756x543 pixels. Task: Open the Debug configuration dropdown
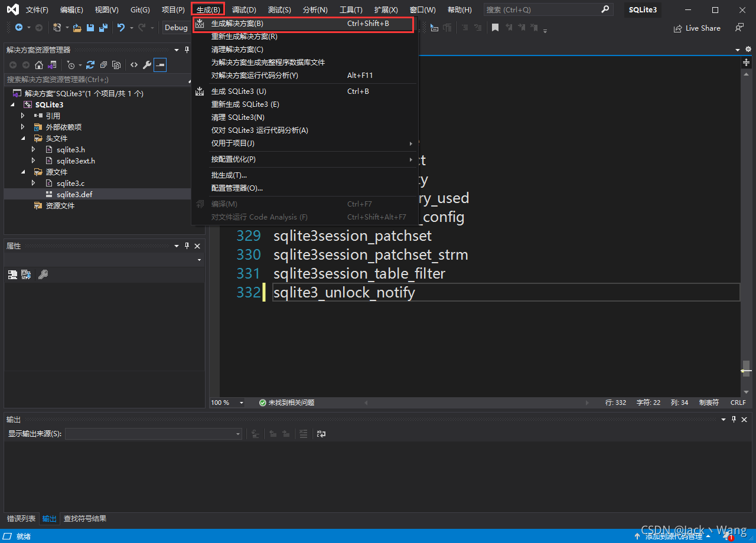pos(177,28)
